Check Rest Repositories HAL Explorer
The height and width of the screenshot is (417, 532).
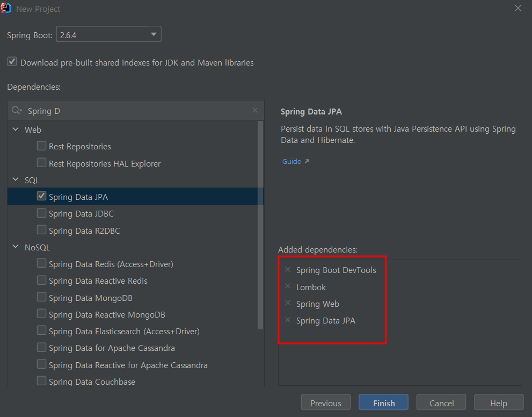pyautogui.click(x=41, y=163)
